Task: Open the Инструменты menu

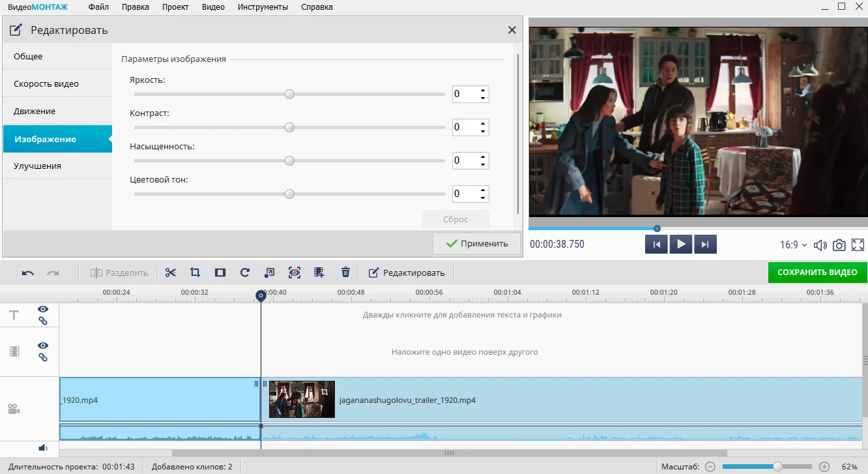Action: coord(263,7)
